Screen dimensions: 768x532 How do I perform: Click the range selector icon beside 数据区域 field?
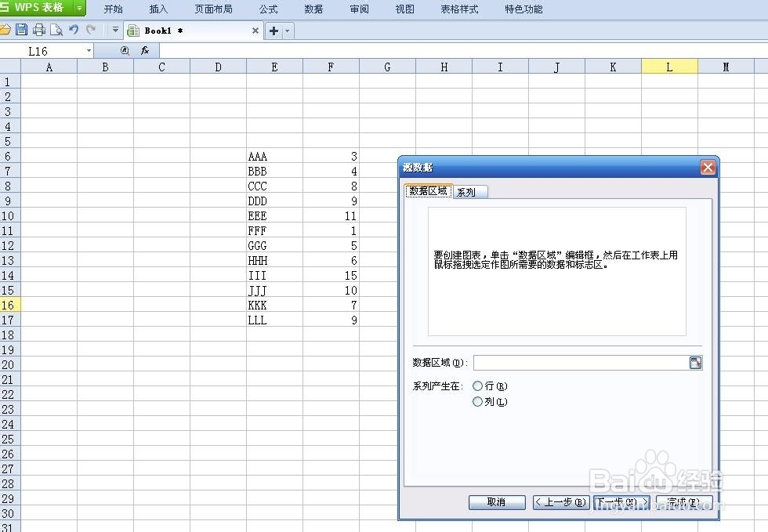point(695,362)
